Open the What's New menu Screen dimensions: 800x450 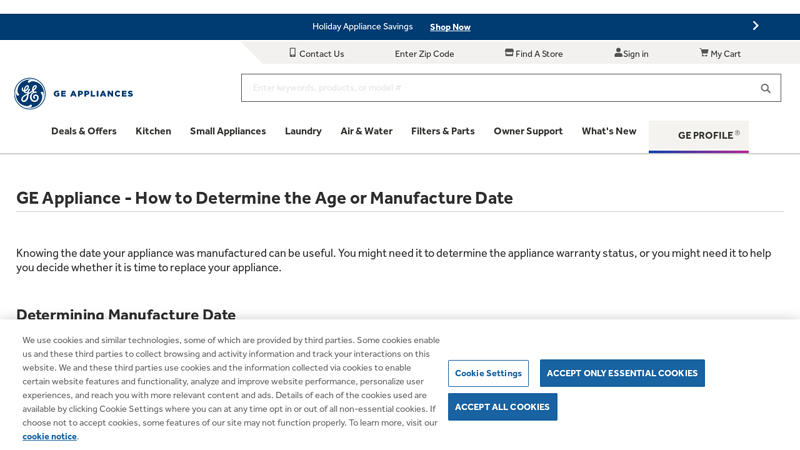[x=609, y=131]
